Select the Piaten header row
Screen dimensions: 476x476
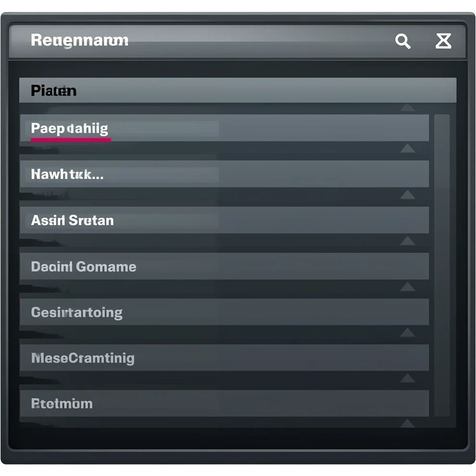(x=238, y=90)
